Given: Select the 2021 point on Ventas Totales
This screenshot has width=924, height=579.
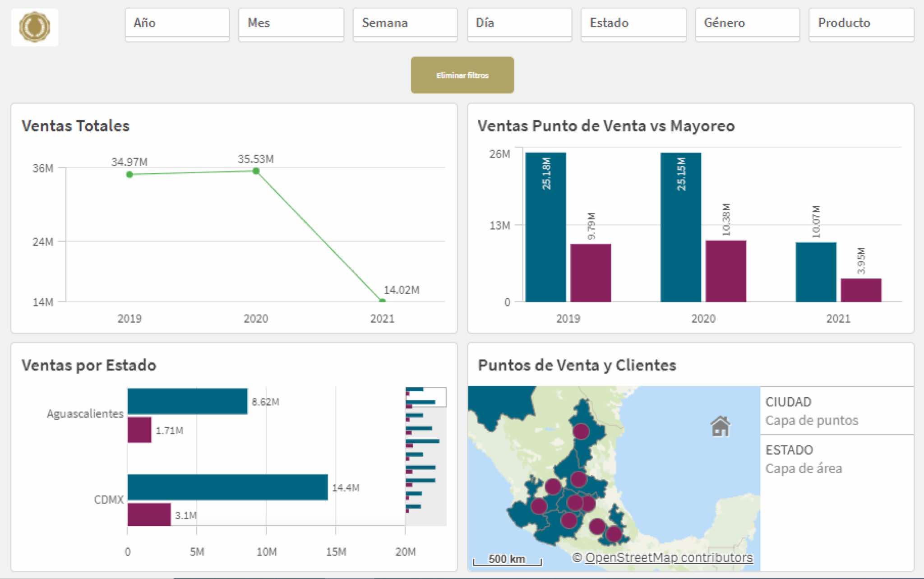Looking at the screenshot, I should (x=382, y=301).
